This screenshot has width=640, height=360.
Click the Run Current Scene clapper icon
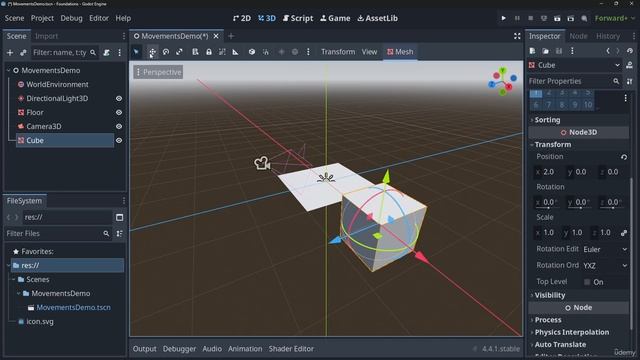coord(557,18)
